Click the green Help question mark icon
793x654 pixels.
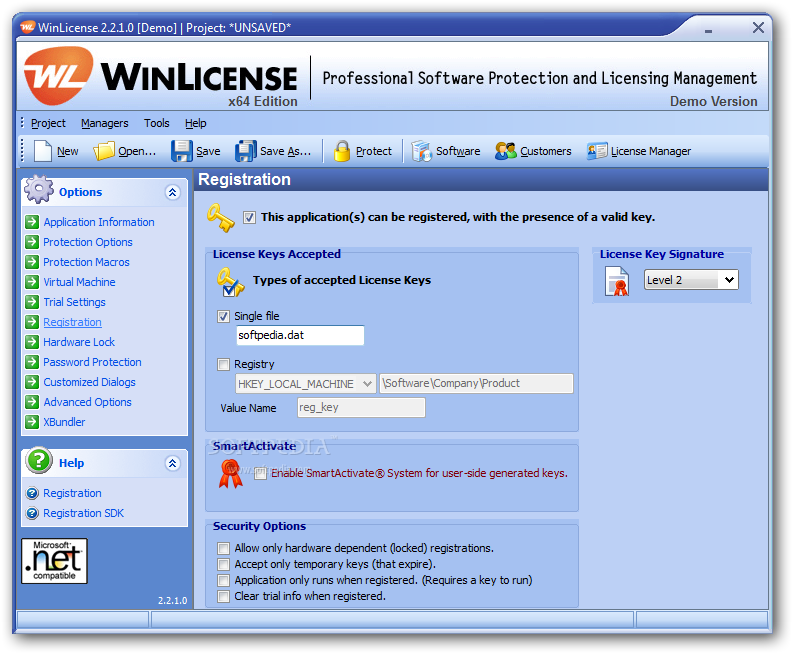point(39,460)
